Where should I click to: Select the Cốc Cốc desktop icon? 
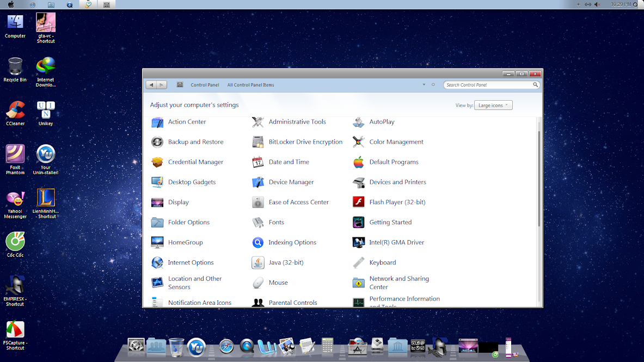point(15,245)
